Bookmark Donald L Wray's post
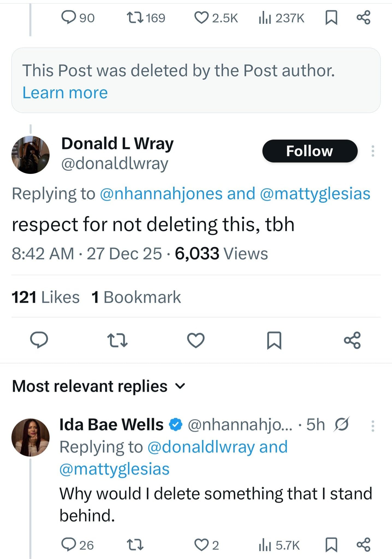The image size is (392, 559). click(x=274, y=340)
